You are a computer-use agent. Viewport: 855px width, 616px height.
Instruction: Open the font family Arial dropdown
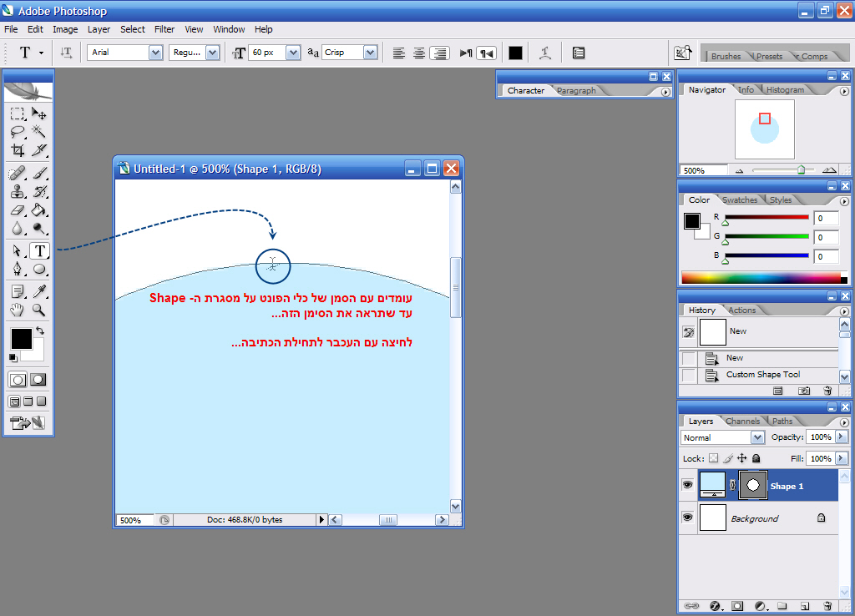tap(155, 53)
